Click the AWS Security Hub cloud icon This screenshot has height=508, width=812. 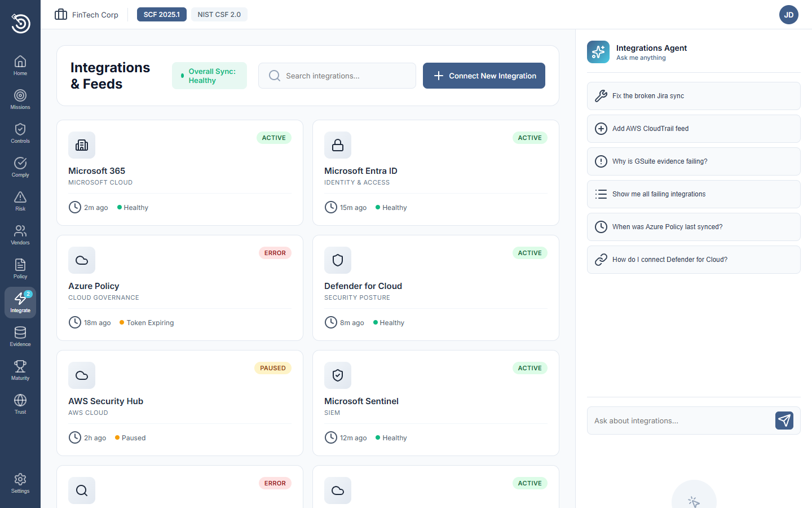pyautogui.click(x=82, y=375)
